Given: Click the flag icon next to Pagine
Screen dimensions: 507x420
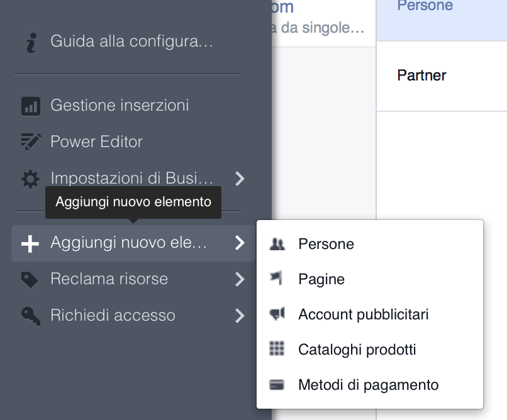Looking at the screenshot, I should (277, 279).
